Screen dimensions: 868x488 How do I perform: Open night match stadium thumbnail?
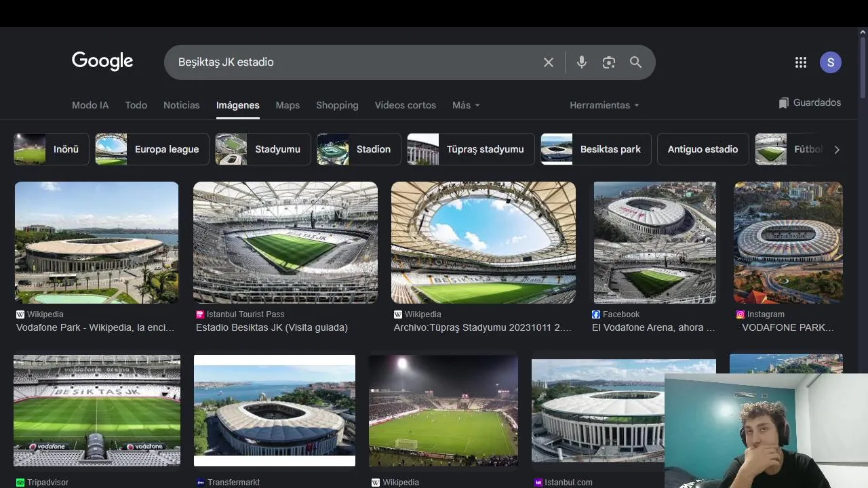[x=443, y=411]
